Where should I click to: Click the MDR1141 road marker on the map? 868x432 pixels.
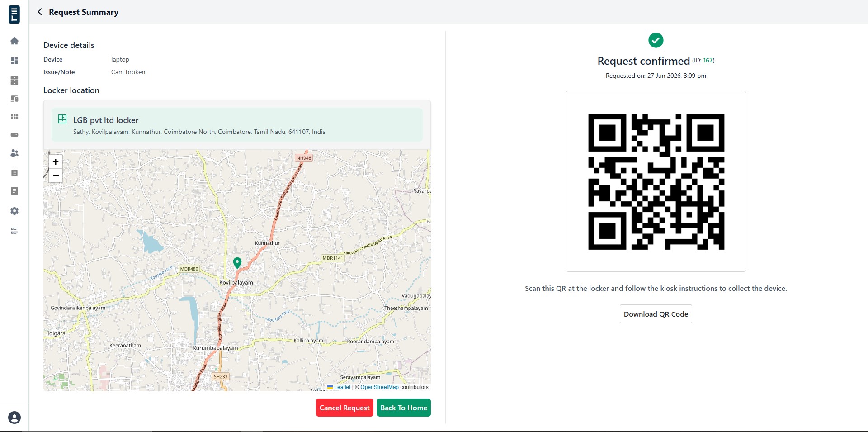[x=333, y=258]
